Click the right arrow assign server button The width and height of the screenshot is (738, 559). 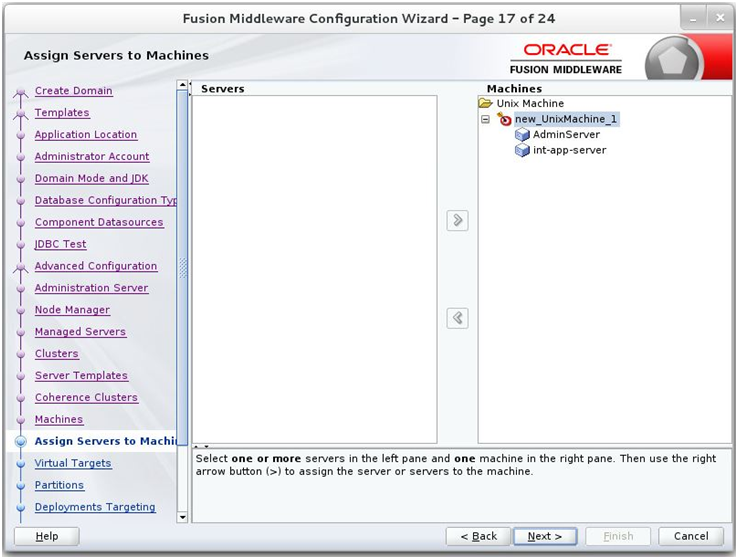(457, 220)
